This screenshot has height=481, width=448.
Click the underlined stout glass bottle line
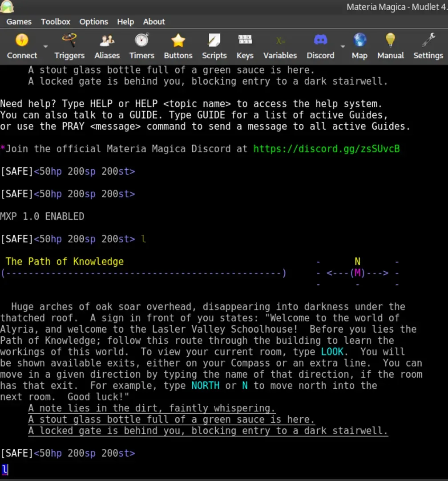[171, 420]
